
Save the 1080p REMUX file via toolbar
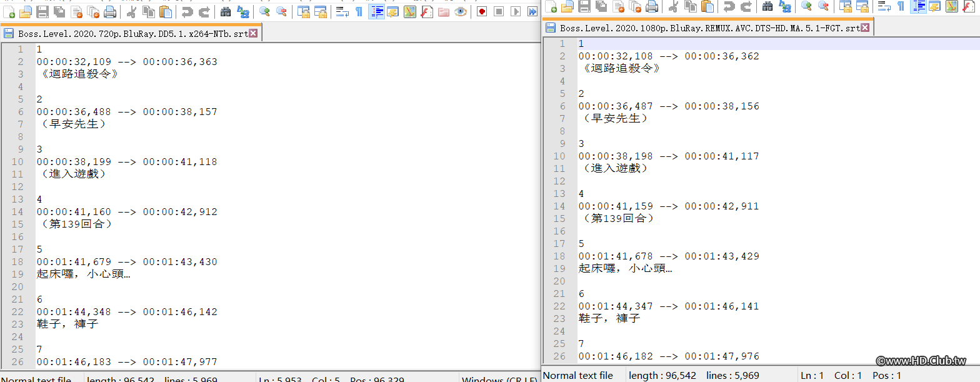tap(584, 7)
